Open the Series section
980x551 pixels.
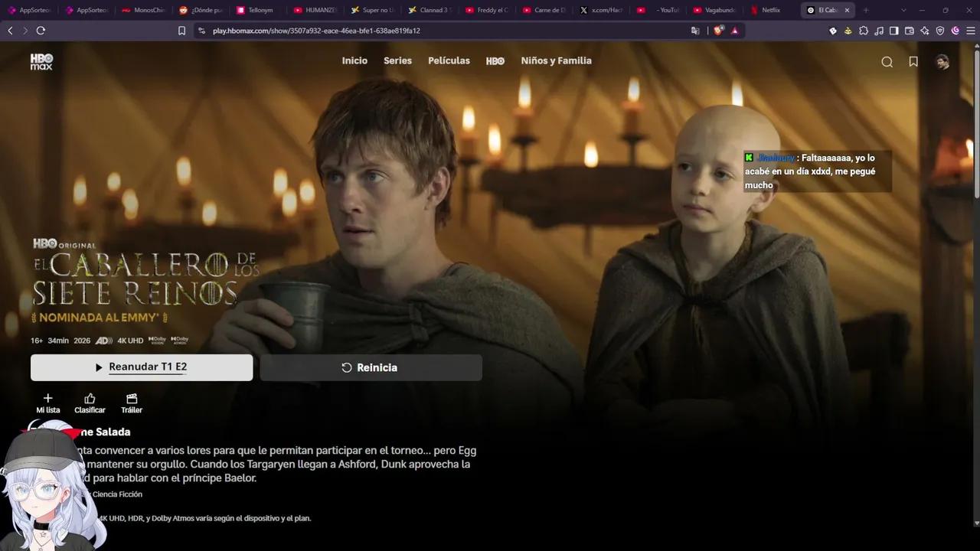tap(398, 60)
